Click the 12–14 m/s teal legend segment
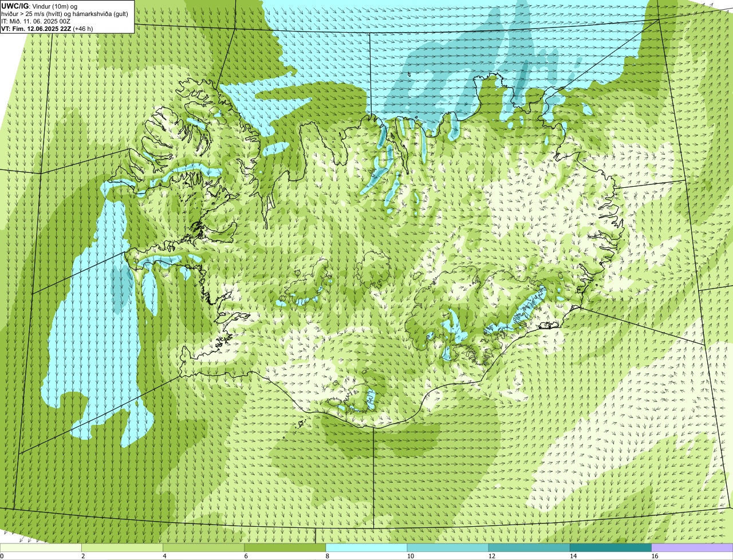The width and height of the screenshot is (733, 560). click(x=529, y=548)
